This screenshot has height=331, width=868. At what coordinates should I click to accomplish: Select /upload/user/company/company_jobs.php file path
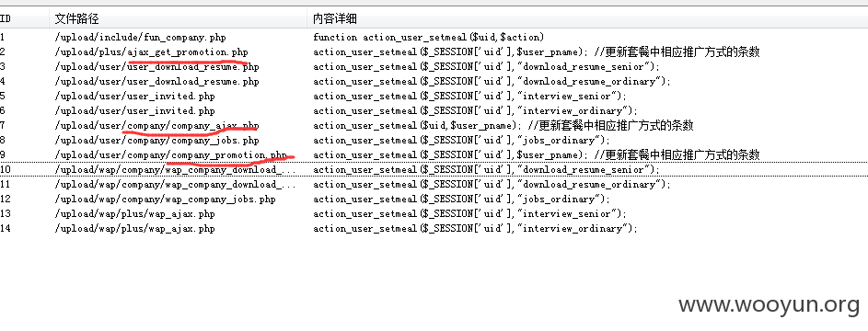[x=156, y=141]
